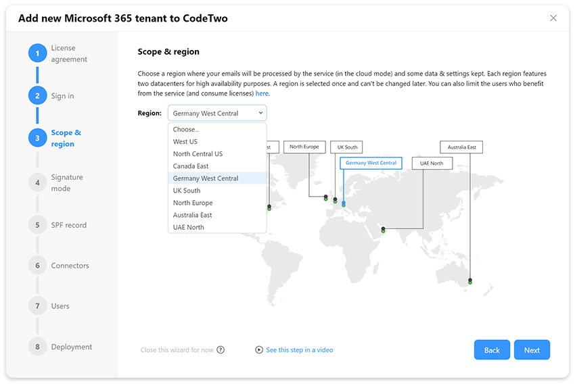Click the UK South datacenter marker
This screenshot has height=392, width=575.
pos(335,201)
